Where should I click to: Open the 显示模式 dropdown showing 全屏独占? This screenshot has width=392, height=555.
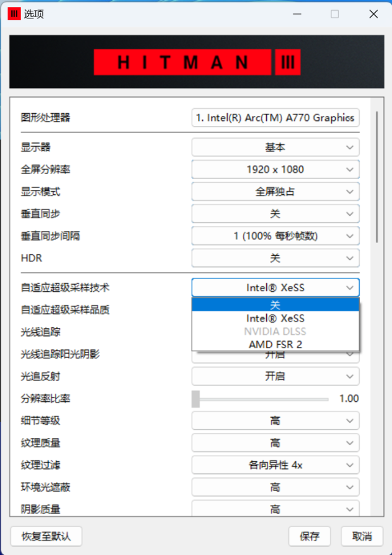pyautogui.click(x=276, y=192)
